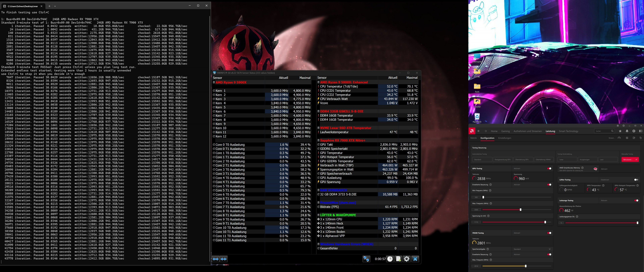Open the Metrik sub-tab

click(x=473, y=138)
